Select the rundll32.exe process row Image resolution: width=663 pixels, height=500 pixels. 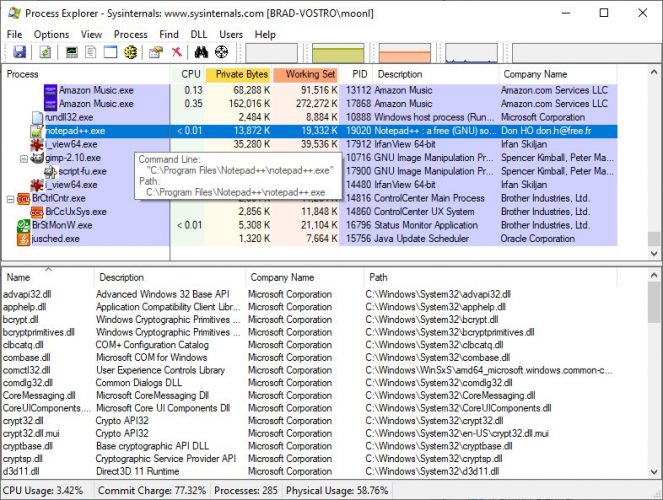coord(310,117)
